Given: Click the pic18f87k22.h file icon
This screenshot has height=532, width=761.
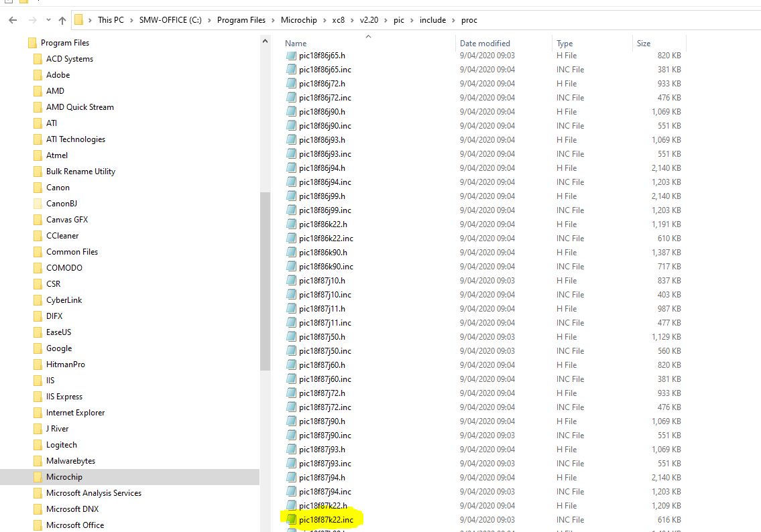Looking at the screenshot, I should [x=291, y=505].
